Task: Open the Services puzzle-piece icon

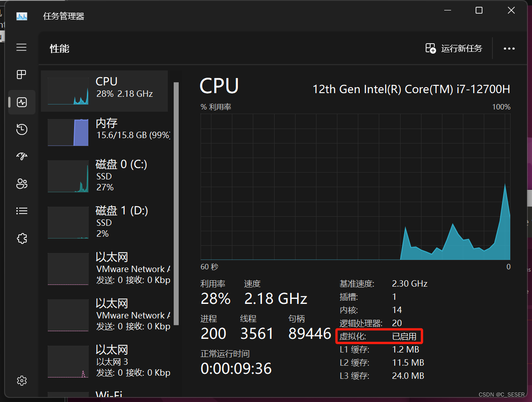Action: pyautogui.click(x=22, y=238)
